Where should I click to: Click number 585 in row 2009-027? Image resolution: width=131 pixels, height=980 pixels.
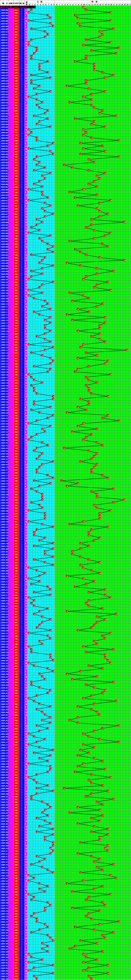16,78
